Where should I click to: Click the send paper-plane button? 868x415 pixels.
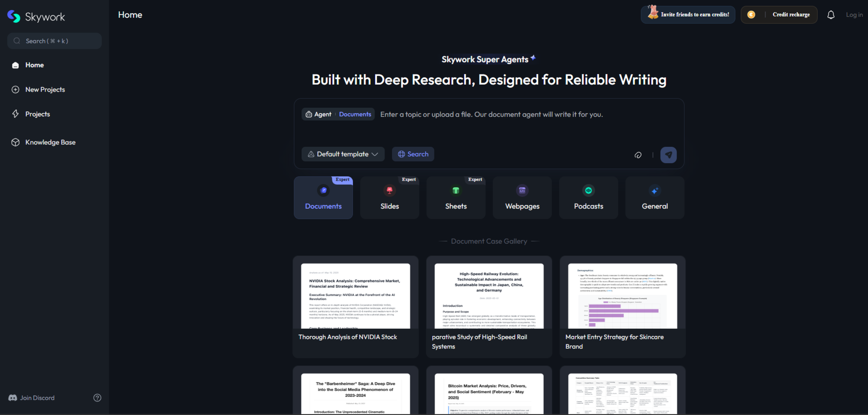tap(668, 155)
